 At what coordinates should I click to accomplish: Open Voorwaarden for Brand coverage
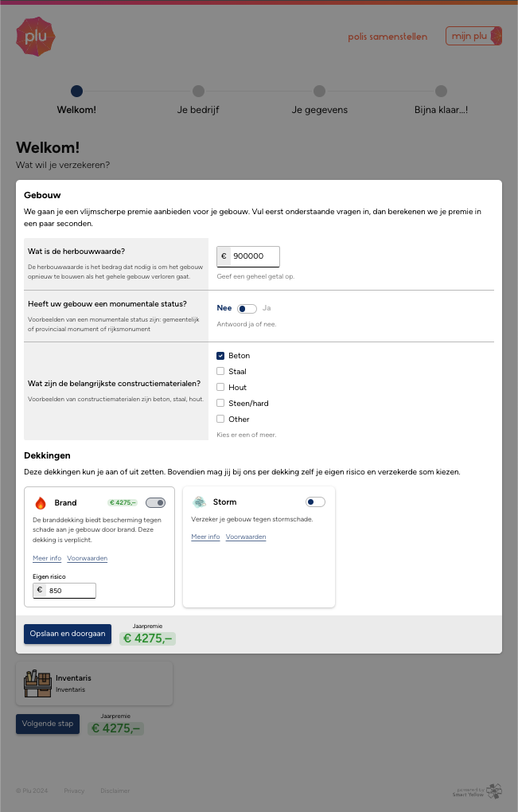coord(88,558)
